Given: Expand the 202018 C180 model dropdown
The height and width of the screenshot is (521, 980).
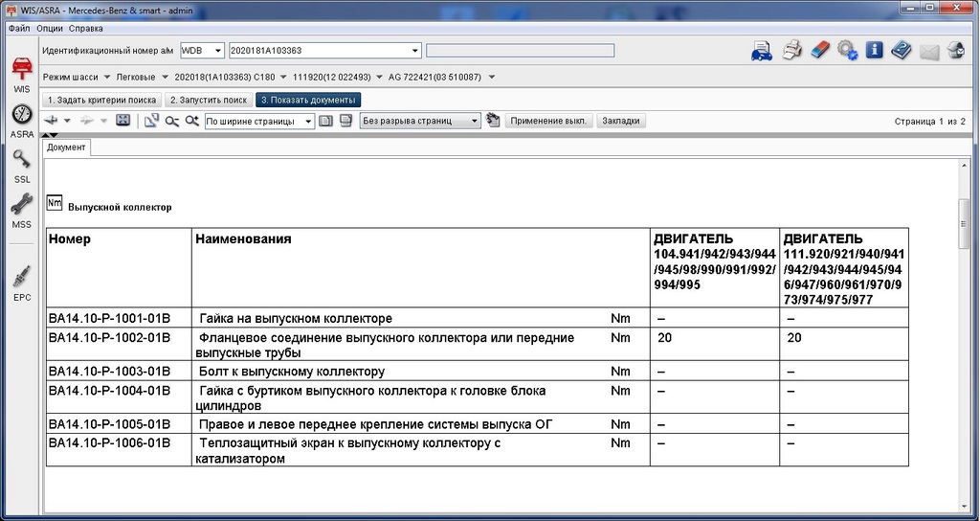Looking at the screenshot, I should click(x=283, y=77).
